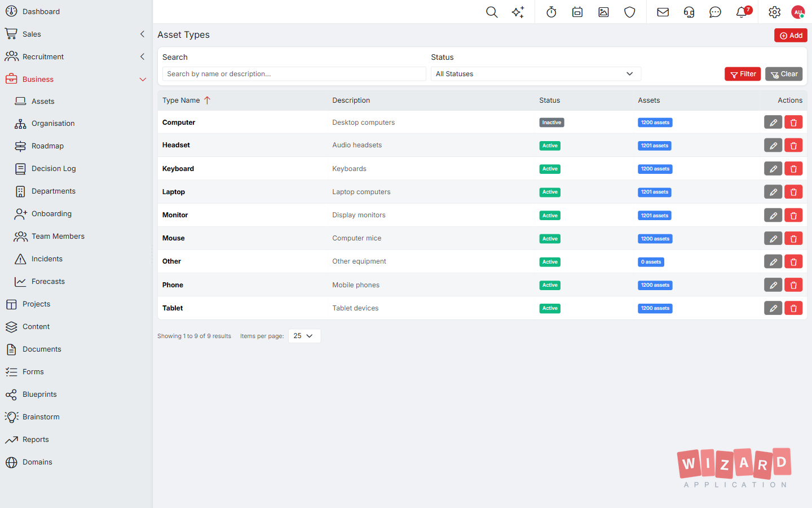
Task: Delete the Computer asset type
Action: coord(793,122)
